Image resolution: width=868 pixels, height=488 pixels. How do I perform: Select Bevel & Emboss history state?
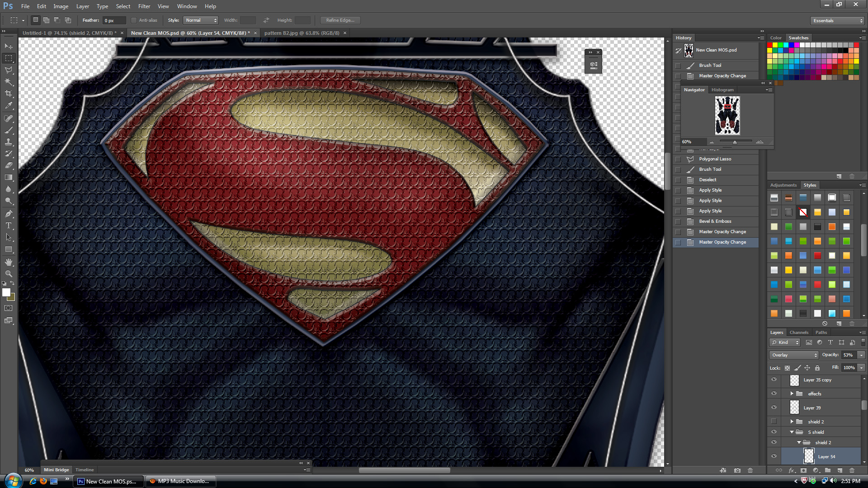715,221
